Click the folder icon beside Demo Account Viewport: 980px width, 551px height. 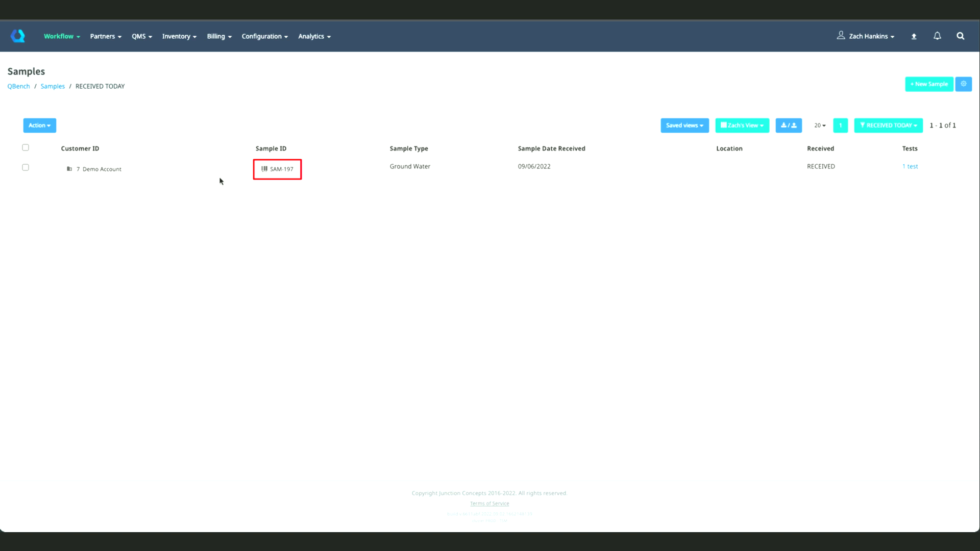click(69, 169)
